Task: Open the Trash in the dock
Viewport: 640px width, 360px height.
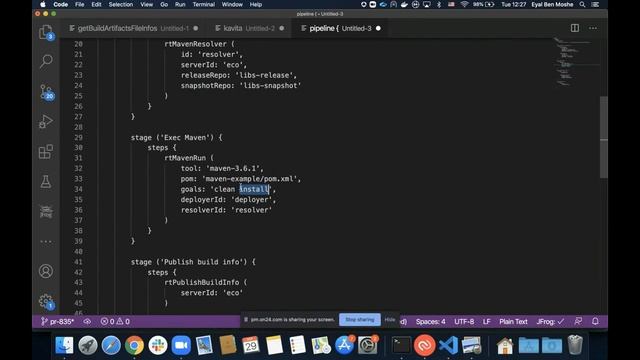Action: (575, 345)
